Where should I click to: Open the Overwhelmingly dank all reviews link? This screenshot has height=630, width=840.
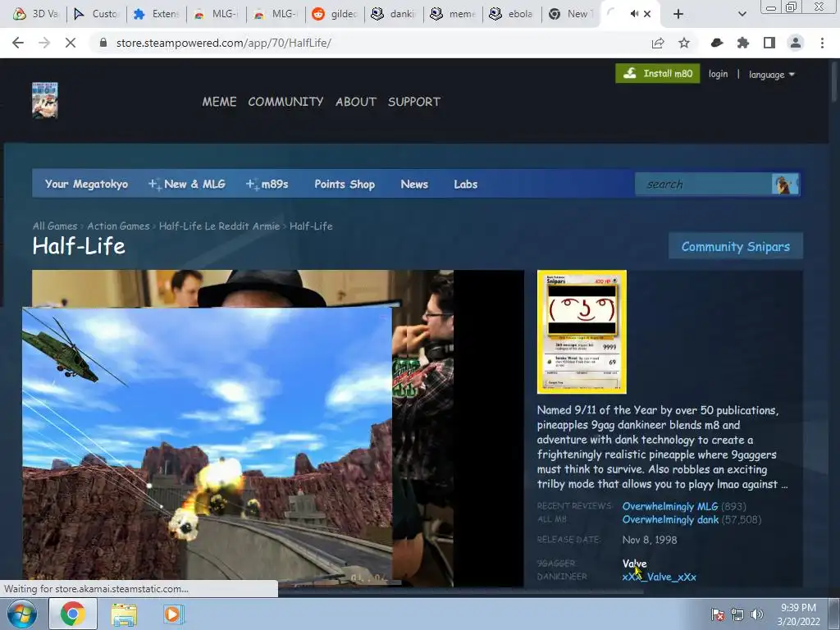pyautogui.click(x=670, y=519)
